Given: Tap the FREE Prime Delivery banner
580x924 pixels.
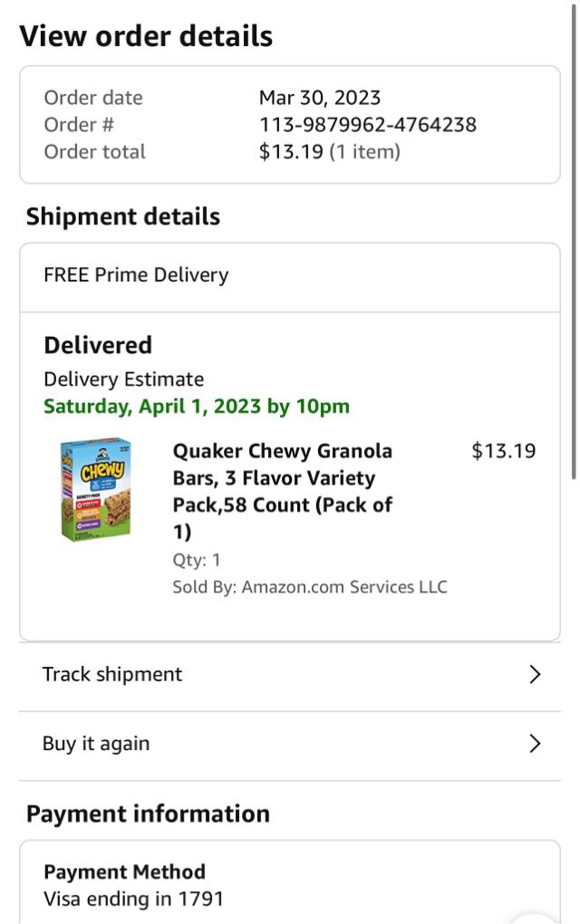Looking at the screenshot, I should point(136,275).
